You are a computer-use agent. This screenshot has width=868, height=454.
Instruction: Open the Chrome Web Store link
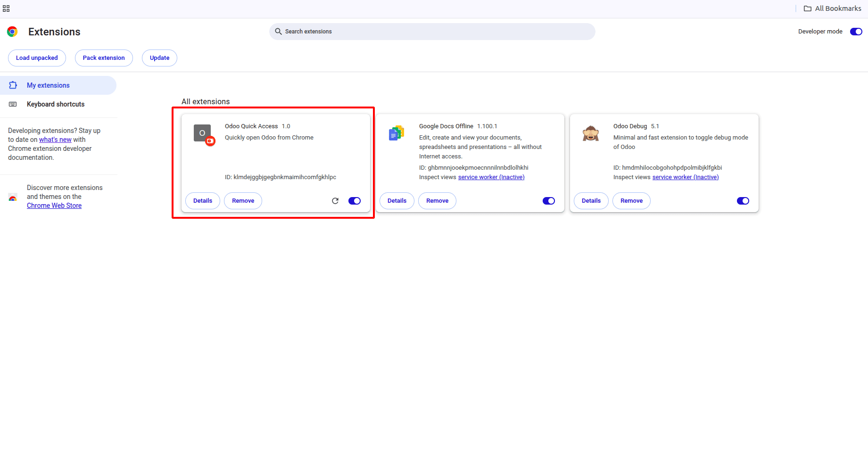[x=54, y=205]
